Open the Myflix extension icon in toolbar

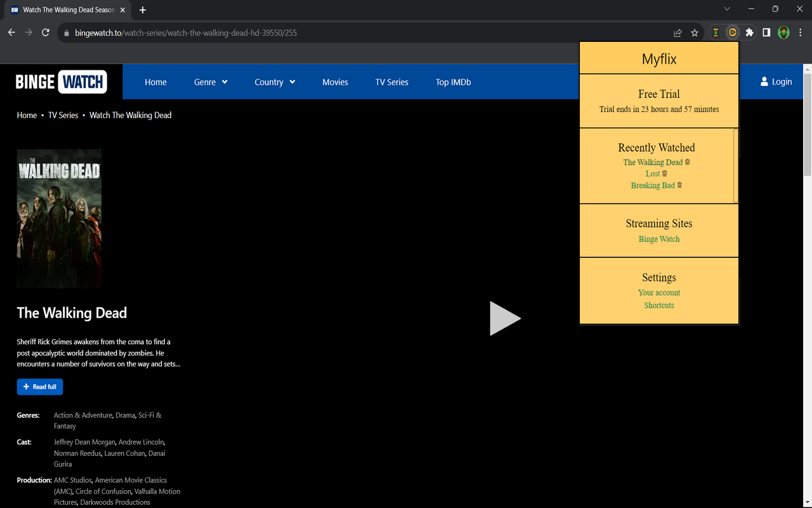tap(733, 32)
